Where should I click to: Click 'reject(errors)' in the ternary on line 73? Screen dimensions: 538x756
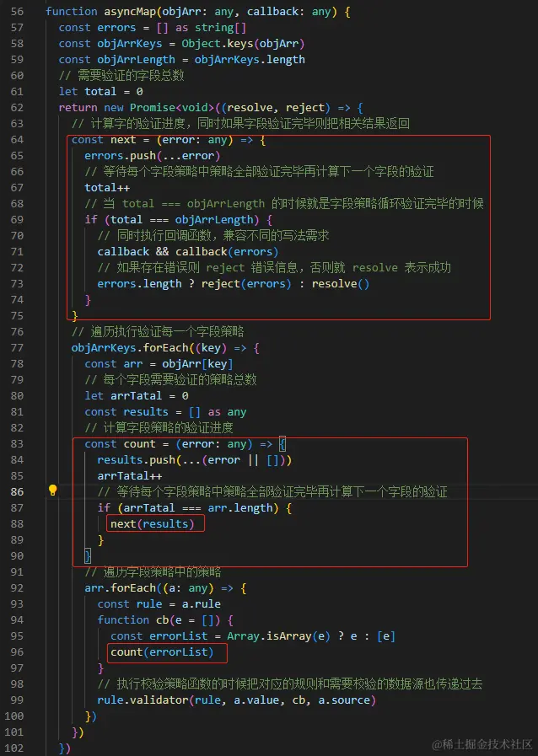[246, 283]
